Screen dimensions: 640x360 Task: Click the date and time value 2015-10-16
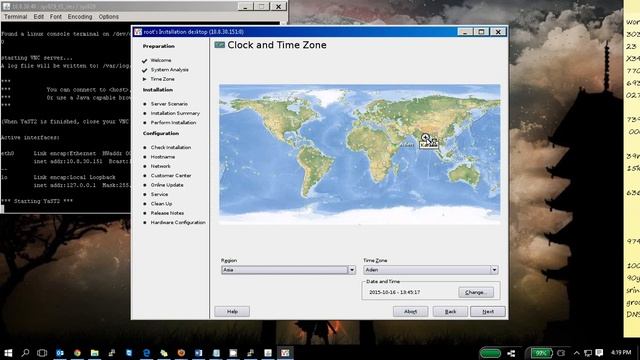(x=394, y=292)
